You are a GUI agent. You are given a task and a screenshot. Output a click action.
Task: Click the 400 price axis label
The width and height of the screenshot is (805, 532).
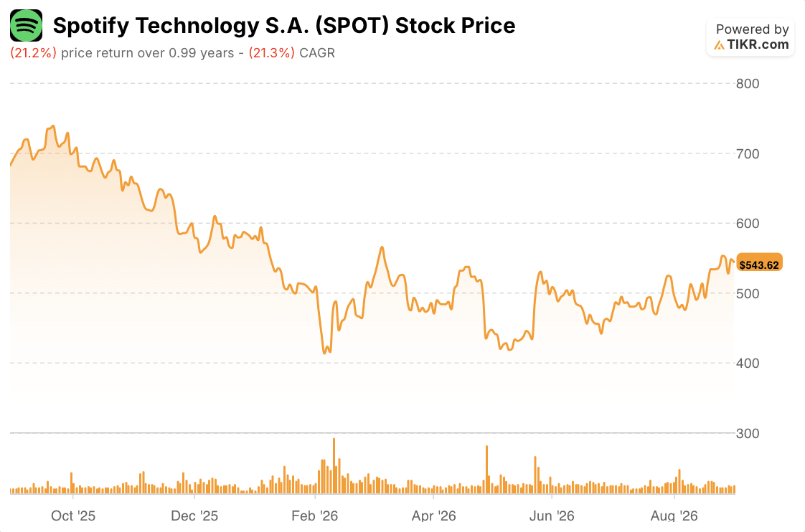[748, 364]
